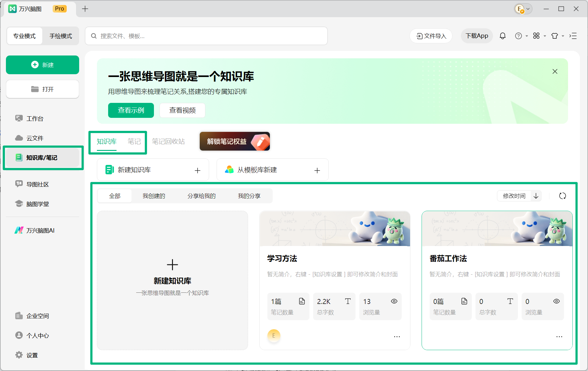Open the skin theme shirt dropdown
588x371 pixels.
[x=557, y=36]
